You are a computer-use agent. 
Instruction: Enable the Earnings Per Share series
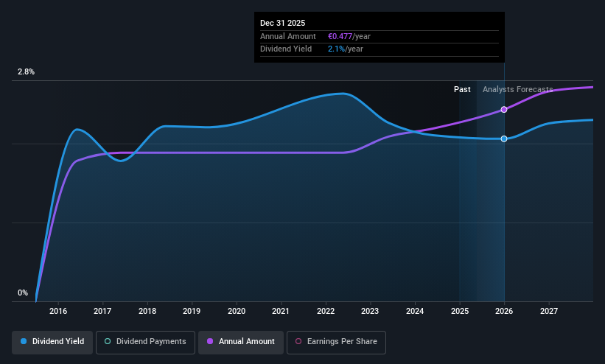[336, 343]
